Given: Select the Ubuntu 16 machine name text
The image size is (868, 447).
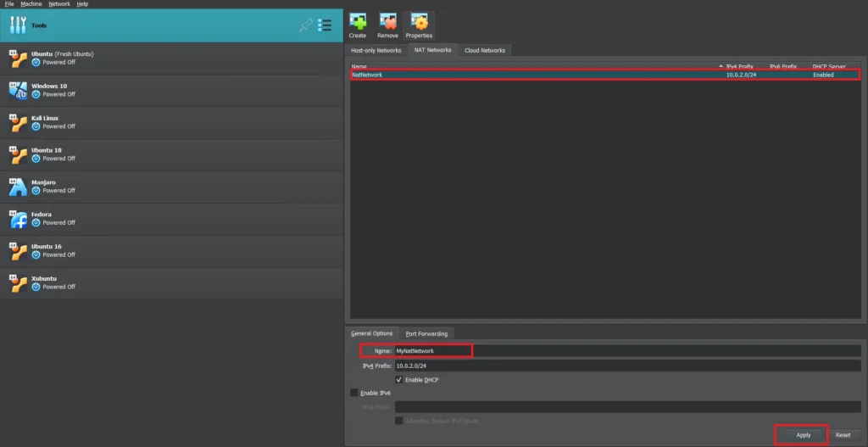Looking at the screenshot, I should click(x=47, y=247).
